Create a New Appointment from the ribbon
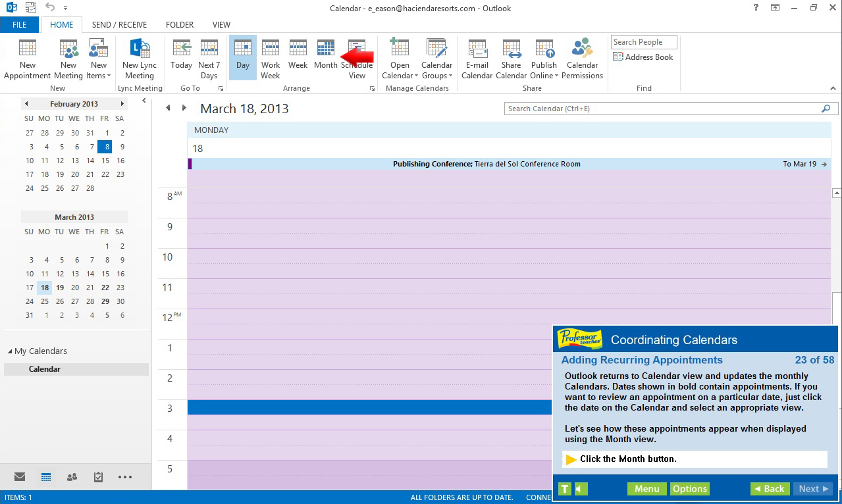The image size is (842, 504). pos(27,58)
